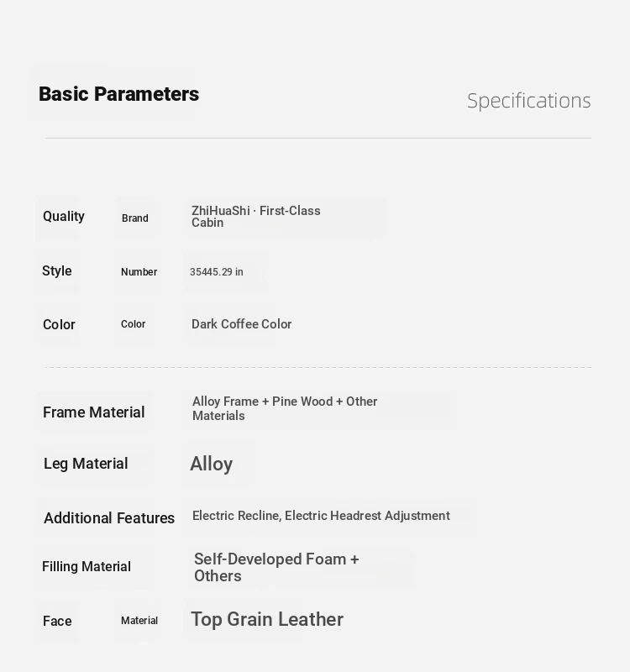This screenshot has height=672, width=630.
Task: Click the large Color row label
Action: pos(59,324)
